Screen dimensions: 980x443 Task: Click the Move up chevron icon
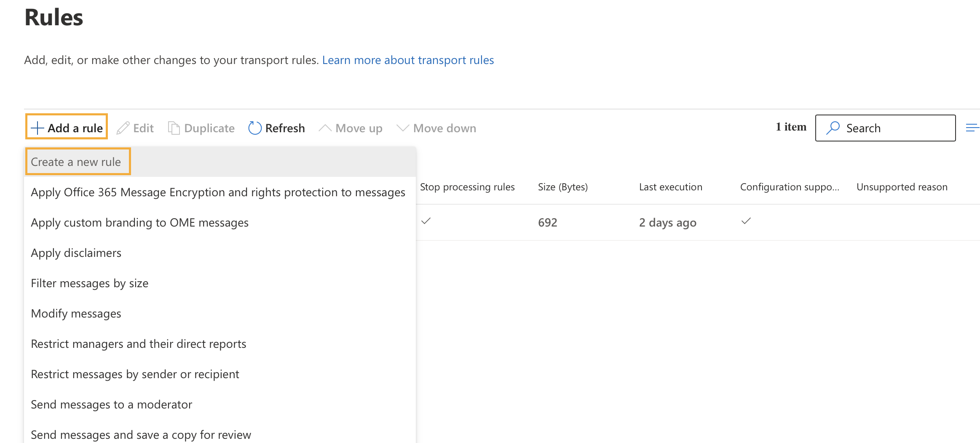point(325,128)
